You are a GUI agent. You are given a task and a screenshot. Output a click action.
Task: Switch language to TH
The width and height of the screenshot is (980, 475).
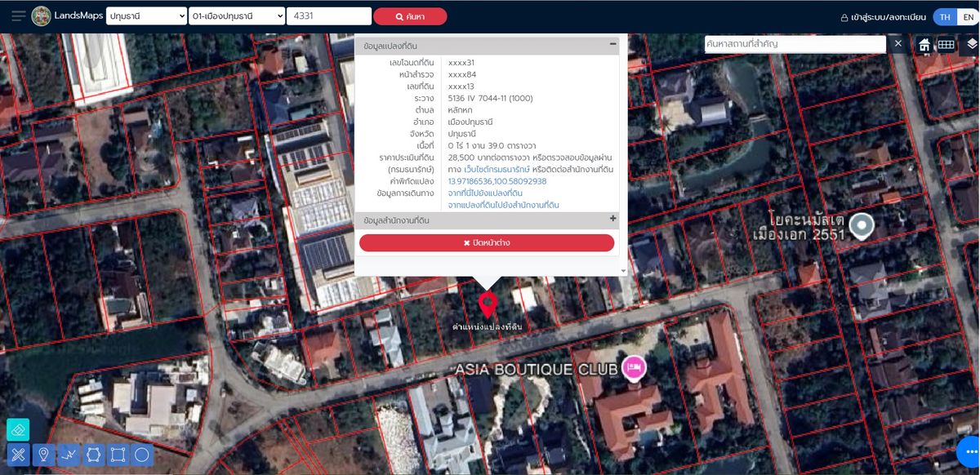(945, 16)
